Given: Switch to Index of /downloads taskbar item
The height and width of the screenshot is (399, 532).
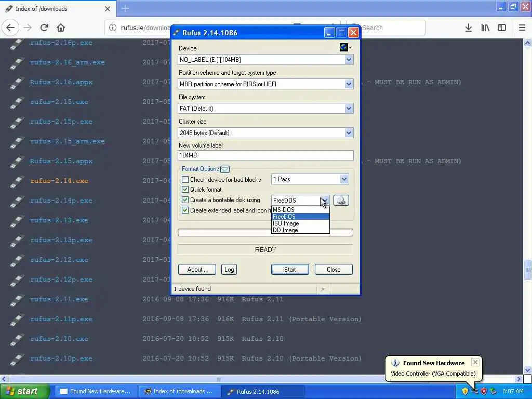Looking at the screenshot, I should pos(179,391).
